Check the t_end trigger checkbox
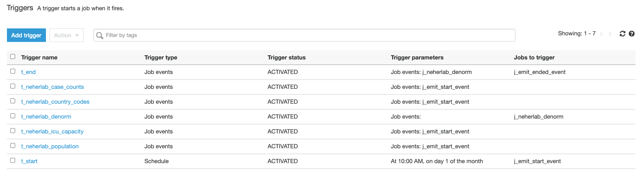This screenshot has width=644, height=178. (x=13, y=71)
